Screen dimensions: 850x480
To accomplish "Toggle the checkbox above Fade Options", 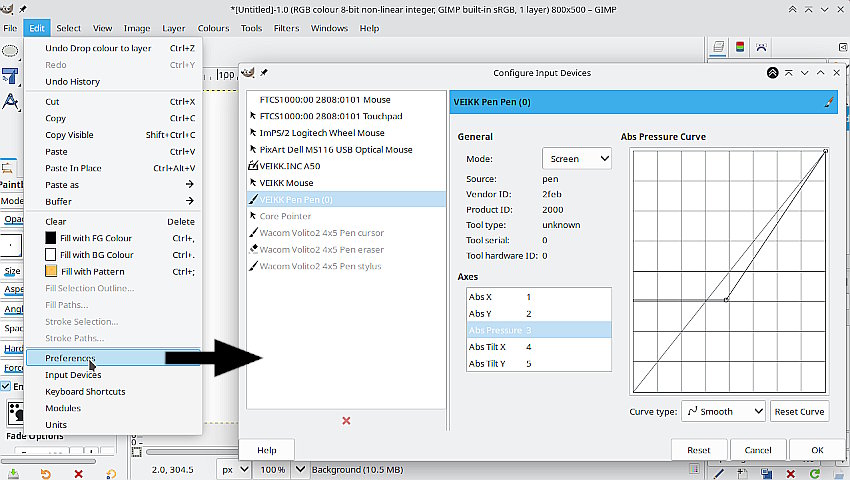I will (6, 386).
